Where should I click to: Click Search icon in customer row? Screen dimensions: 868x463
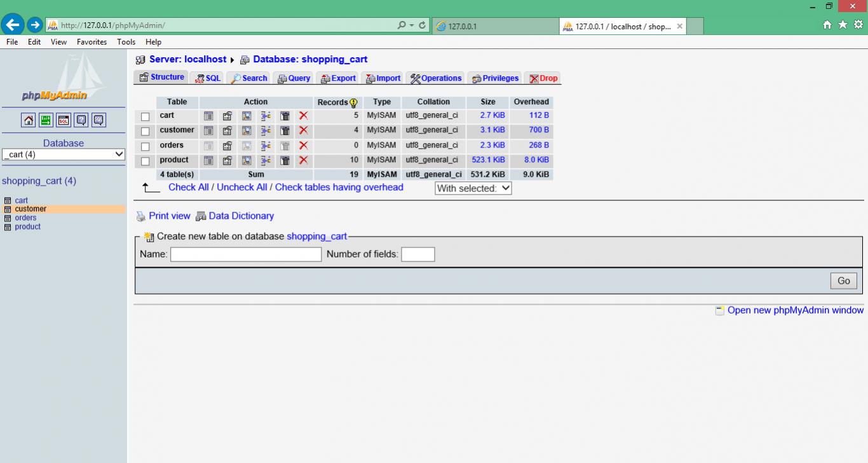pyautogui.click(x=247, y=130)
